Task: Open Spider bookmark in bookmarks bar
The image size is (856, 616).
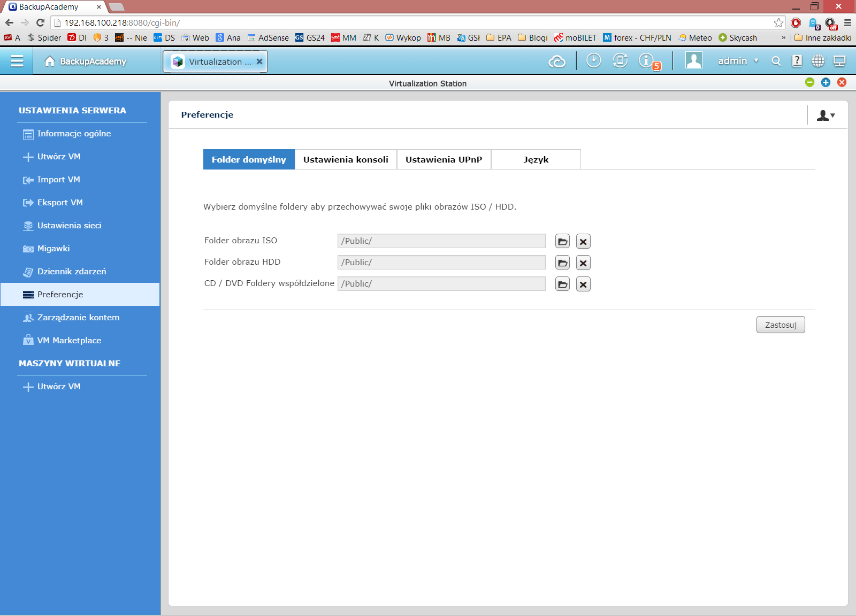Action: [x=44, y=37]
